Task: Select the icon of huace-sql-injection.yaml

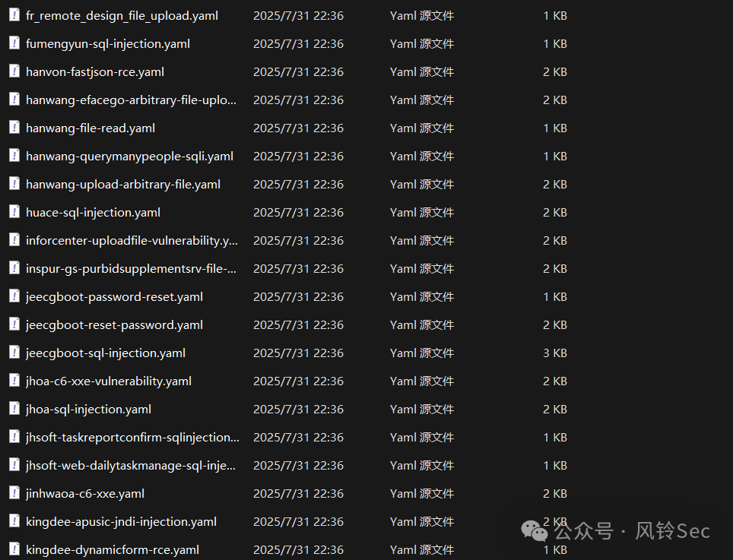Action: point(14,212)
